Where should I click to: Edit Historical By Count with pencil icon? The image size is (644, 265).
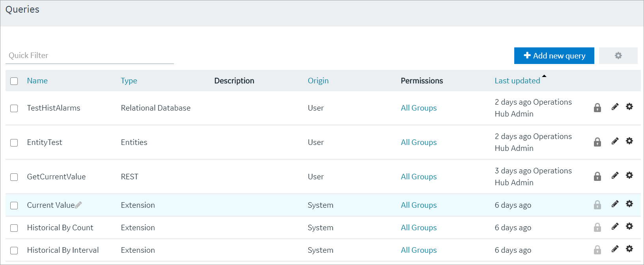coord(615,226)
